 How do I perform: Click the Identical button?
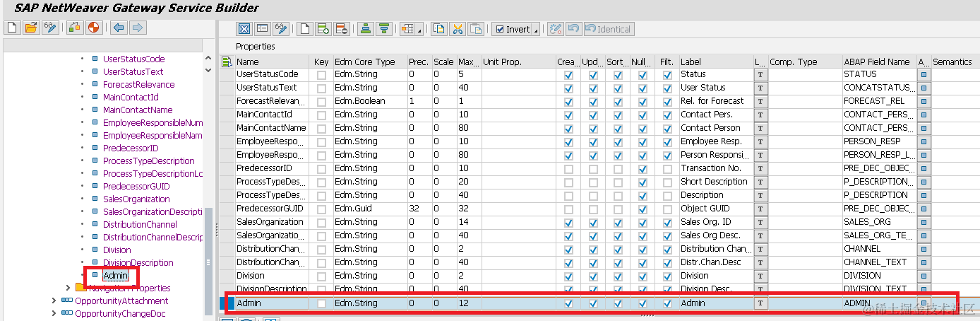pyautogui.click(x=609, y=29)
